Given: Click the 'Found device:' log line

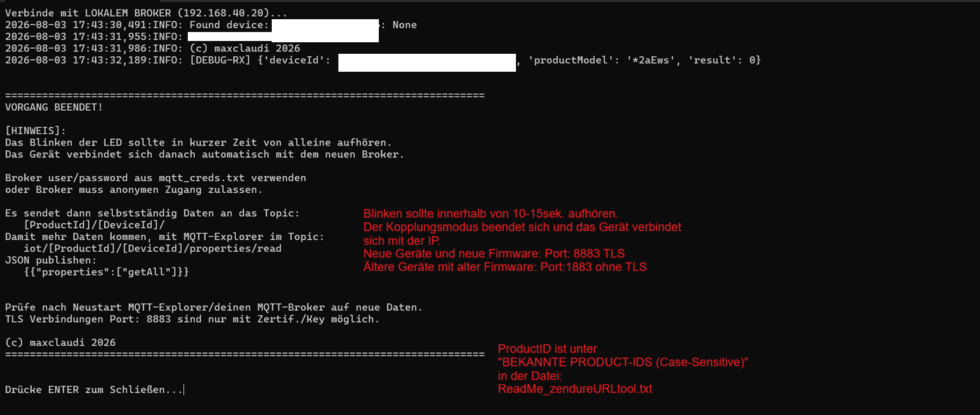Looking at the screenshot, I should pos(211,25).
